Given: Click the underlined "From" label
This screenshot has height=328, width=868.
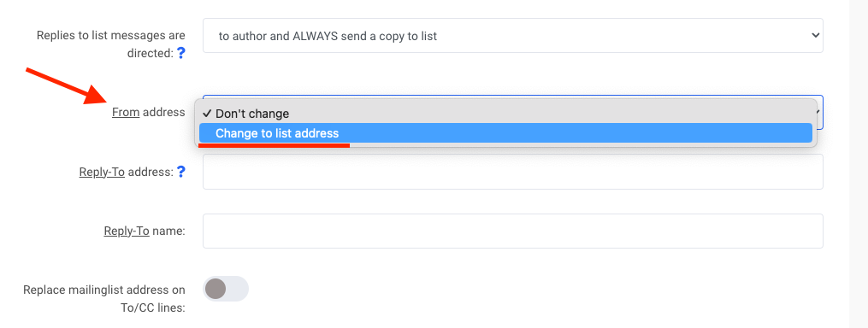Looking at the screenshot, I should click(x=126, y=112).
